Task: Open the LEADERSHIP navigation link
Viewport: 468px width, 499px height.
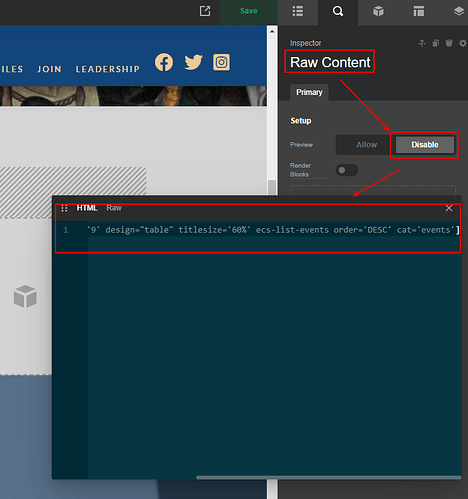Action: pyautogui.click(x=107, y=69)
